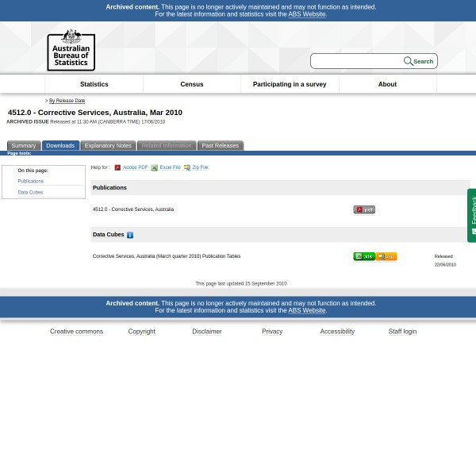Click the magnifier Search button
This screenshot has height=476, width=476.
418,61
